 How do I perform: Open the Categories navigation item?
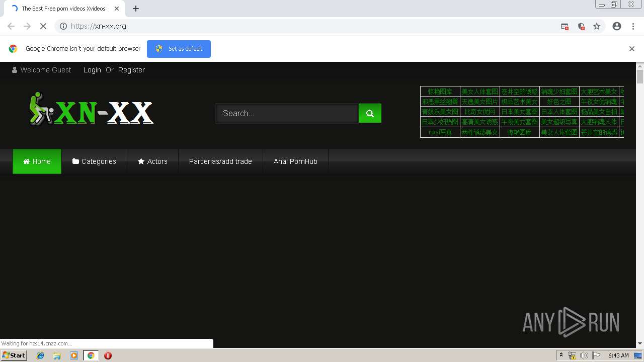click(94, 161)
